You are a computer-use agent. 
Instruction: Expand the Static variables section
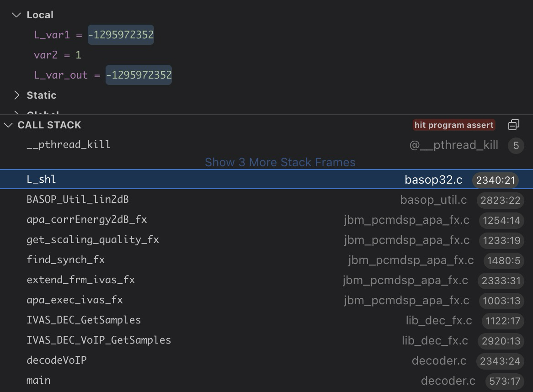pos(17,95)
